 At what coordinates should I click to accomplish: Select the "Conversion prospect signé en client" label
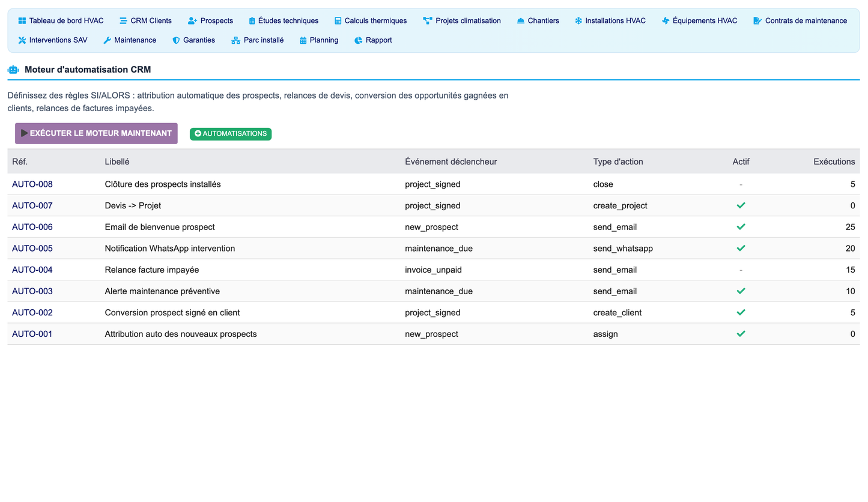pyautogui.click(x=172, y=312)
